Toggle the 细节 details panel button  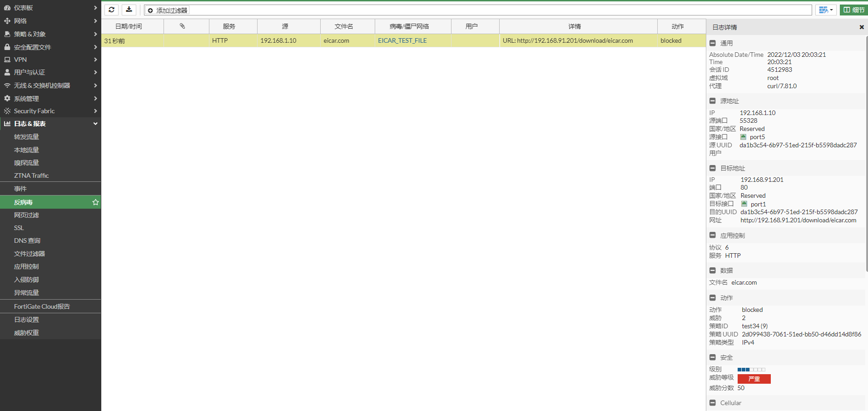point(853,10)
